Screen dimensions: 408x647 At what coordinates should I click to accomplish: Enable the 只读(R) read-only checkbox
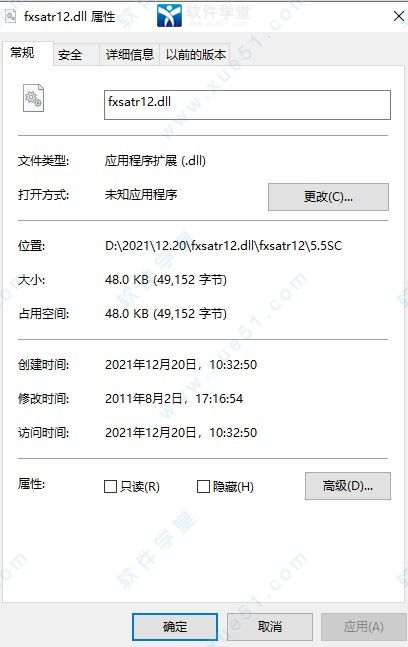click(110, 486)
